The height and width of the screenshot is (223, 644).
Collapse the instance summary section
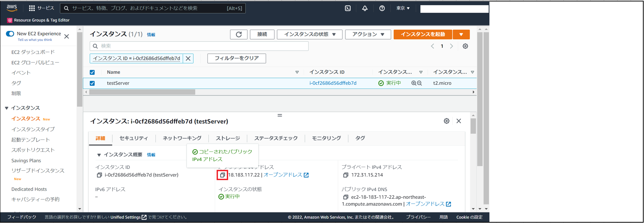point(99,155)
